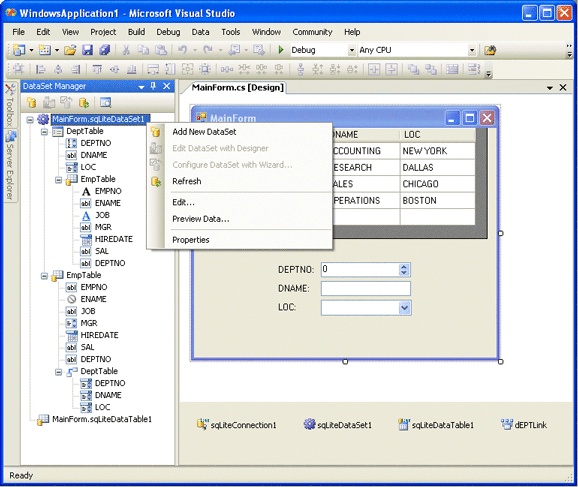
Task: Select the MainForm.sqLiteDataTable1 tree node
Action: click(102, 419)
